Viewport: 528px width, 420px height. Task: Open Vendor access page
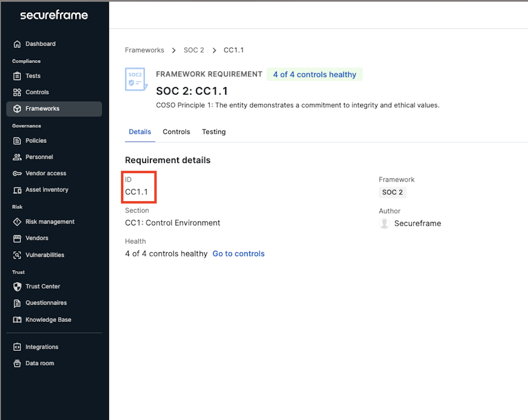tap(46, 173)
